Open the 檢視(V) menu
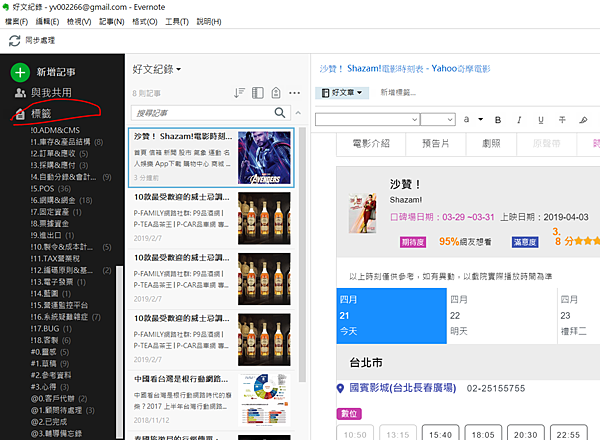The width and height of the screenshot is (600, 440). click(79, 22)
